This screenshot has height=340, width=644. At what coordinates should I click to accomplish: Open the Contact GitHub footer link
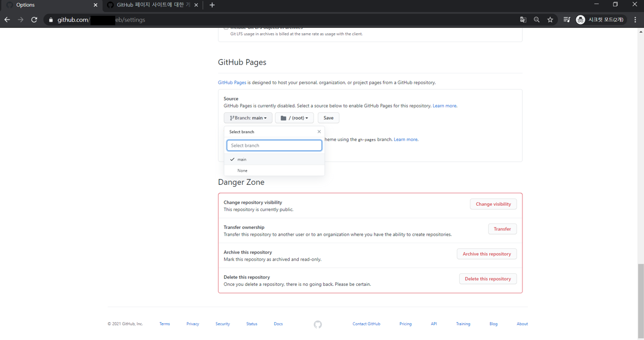click(366, 324)
